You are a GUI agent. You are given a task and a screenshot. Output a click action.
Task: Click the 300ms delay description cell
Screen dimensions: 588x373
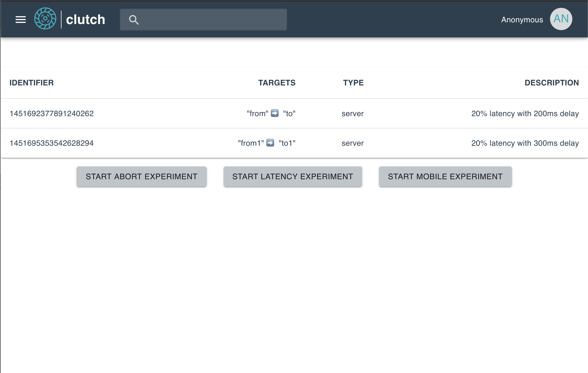(525, 143)
